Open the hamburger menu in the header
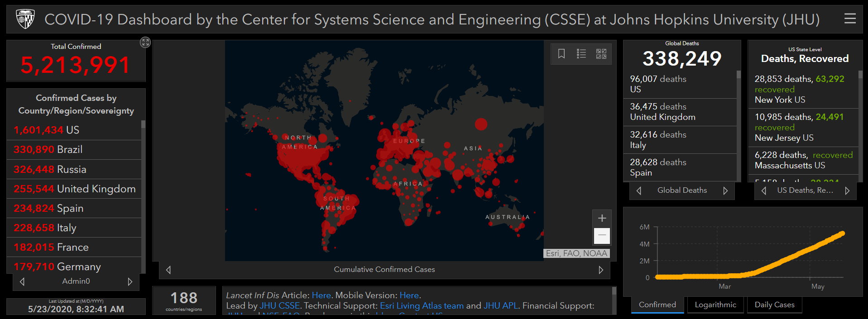The width and height of the screenshot is (868, 319). [x=850, y=19]
